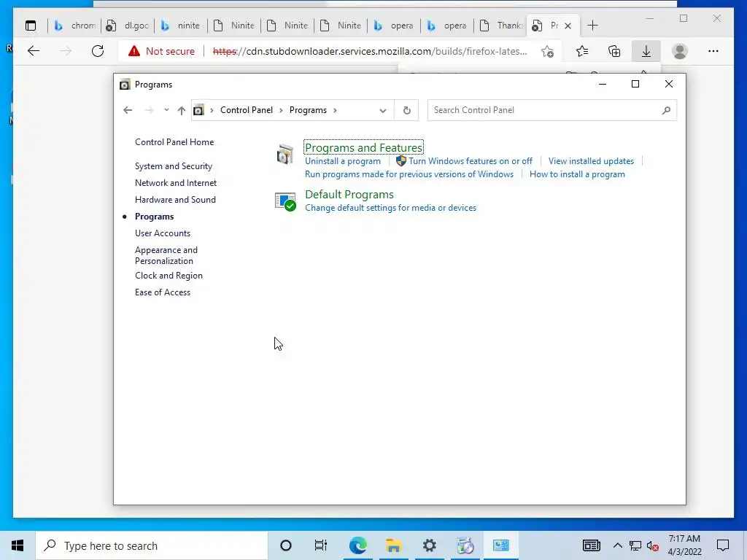
Task: Expand chevron before Control Panel breadcrumb
Action: [212, 110]
